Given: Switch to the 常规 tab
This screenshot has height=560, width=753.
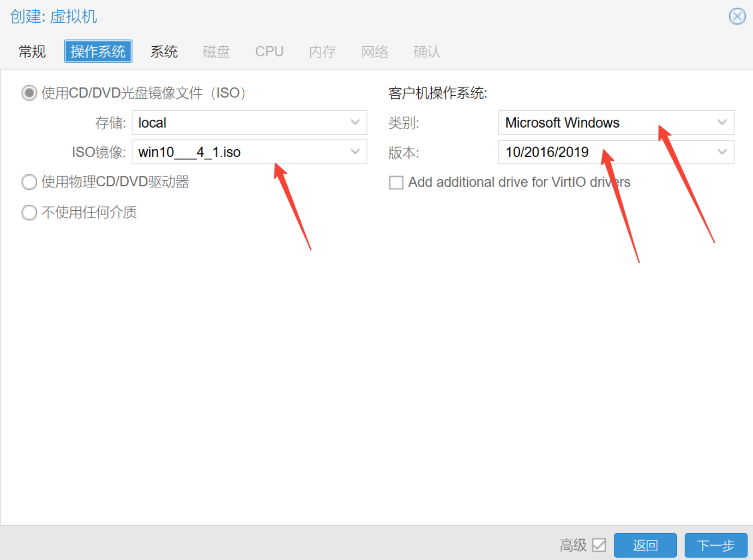Looking at the screenshot, I should (x=32, y=51).
